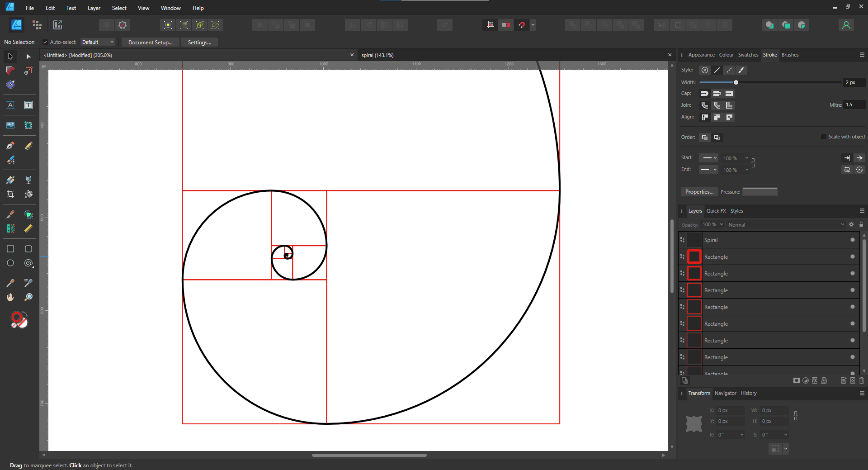
Task: Select the Artistic Text tool
Action: coord(10,105)
